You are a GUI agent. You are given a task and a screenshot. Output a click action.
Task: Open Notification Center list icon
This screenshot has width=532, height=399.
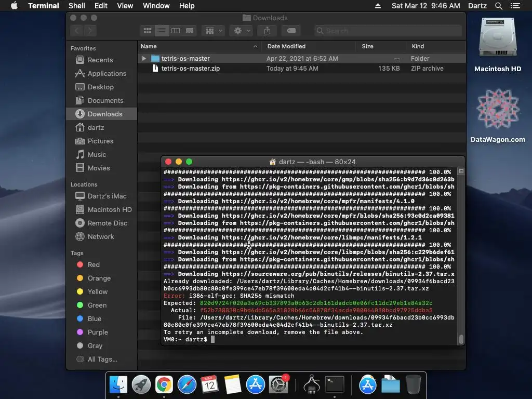[515, 6]
